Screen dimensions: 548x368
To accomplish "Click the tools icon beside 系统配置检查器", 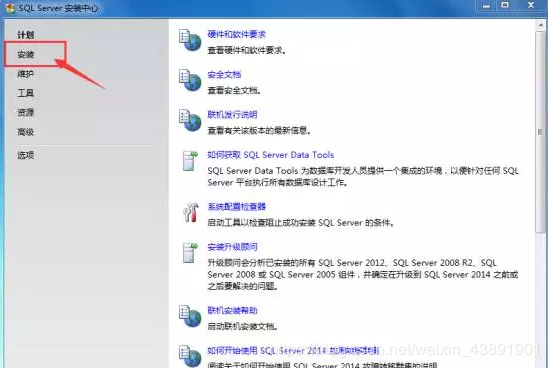I will coord(191,212).
